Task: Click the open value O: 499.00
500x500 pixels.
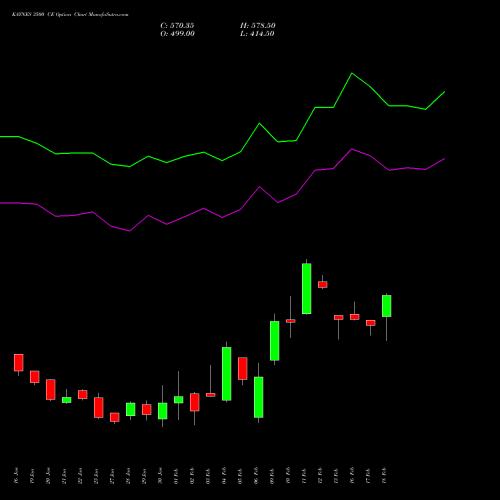Action: (x=177, y=34)
